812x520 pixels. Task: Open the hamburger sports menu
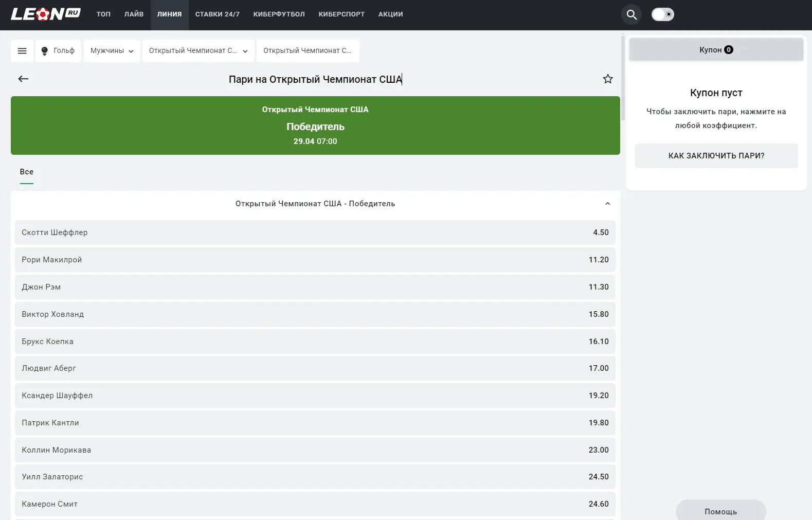click(22, 51)
